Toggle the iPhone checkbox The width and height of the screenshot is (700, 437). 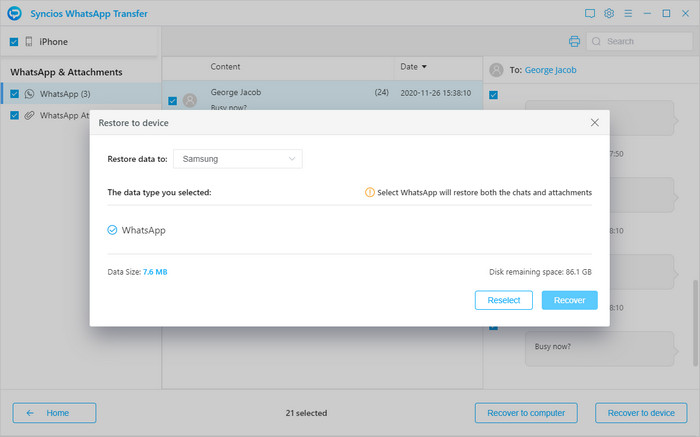[x=14, y=42]
